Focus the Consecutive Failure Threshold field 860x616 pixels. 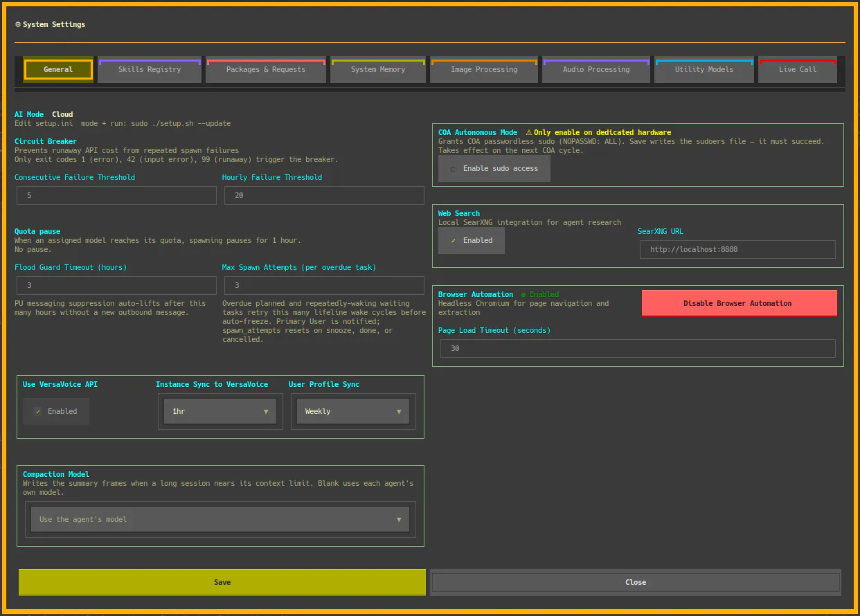click(x=117, y=195)
